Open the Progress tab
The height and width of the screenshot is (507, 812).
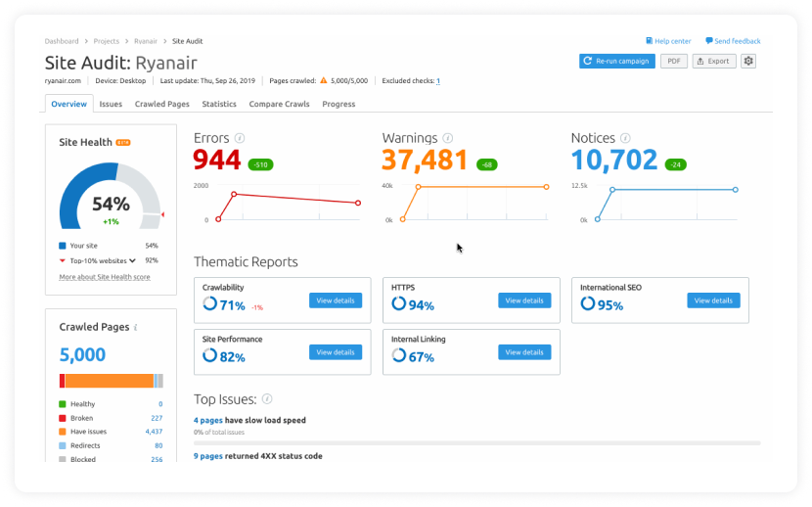click(338, 104)
